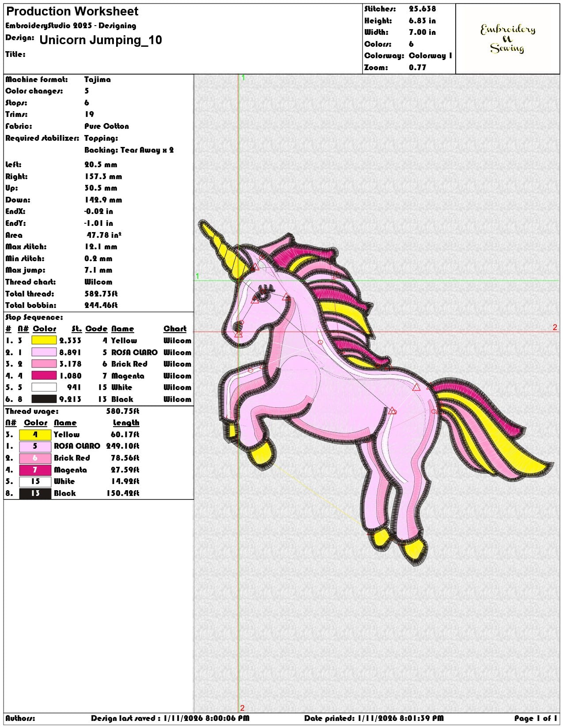This screenshot has height=728, width=563.
Task: Click thread usage swatch numbered 13
Action: point(35,493)
